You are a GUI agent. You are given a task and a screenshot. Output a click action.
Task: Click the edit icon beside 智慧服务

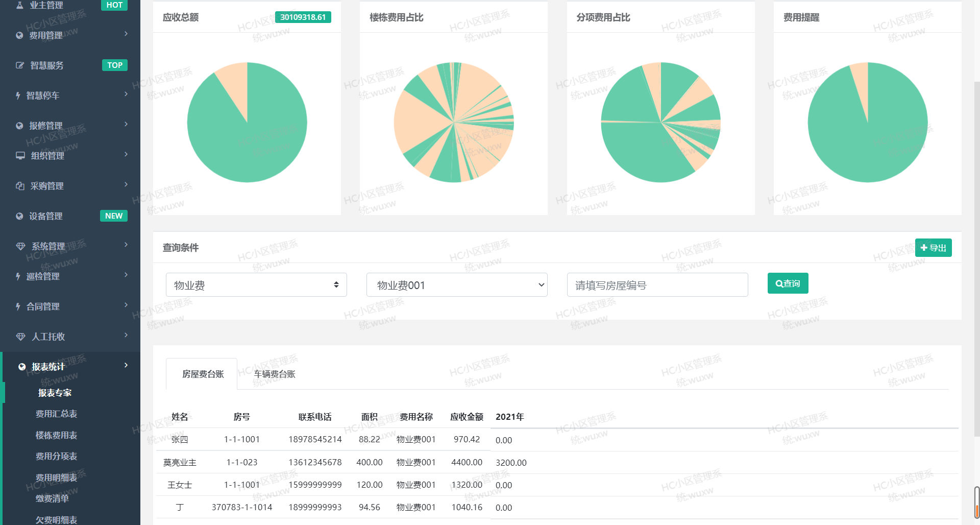pos(20,65)
